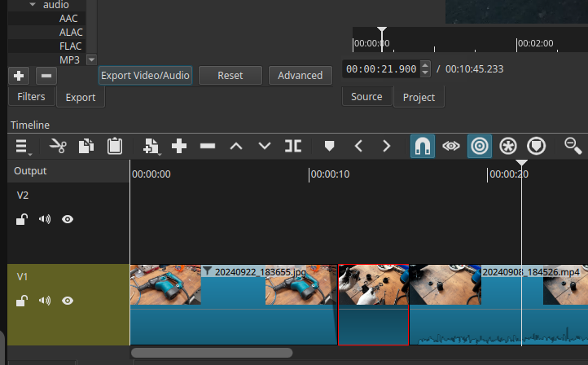
Task: Click the Copy icon in timeline toolbar
Action: (86, 146)
